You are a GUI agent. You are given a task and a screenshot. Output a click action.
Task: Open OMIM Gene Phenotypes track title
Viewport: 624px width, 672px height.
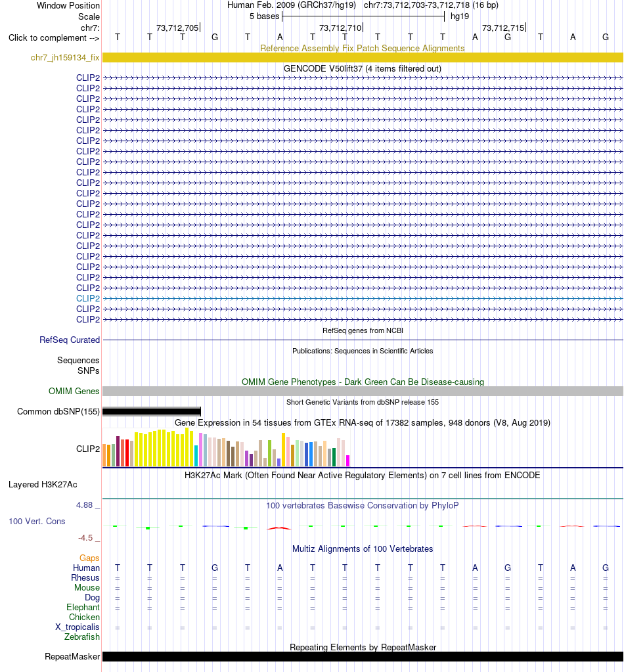pyautogui.click(x=363, y=382)
